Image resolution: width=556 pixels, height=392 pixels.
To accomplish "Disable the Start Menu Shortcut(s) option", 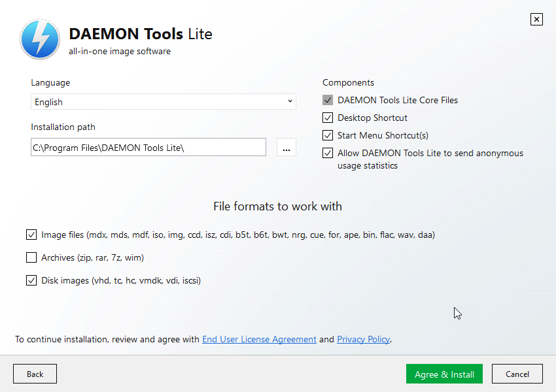I will point(328,136).
